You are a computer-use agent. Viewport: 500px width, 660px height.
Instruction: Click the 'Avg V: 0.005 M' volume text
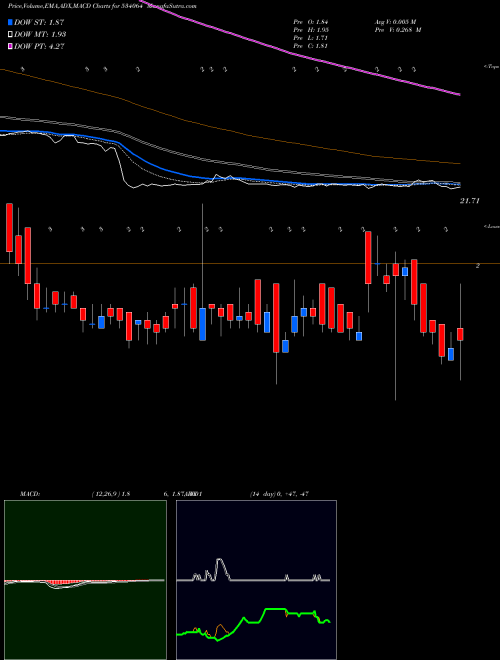click(395, 22)
